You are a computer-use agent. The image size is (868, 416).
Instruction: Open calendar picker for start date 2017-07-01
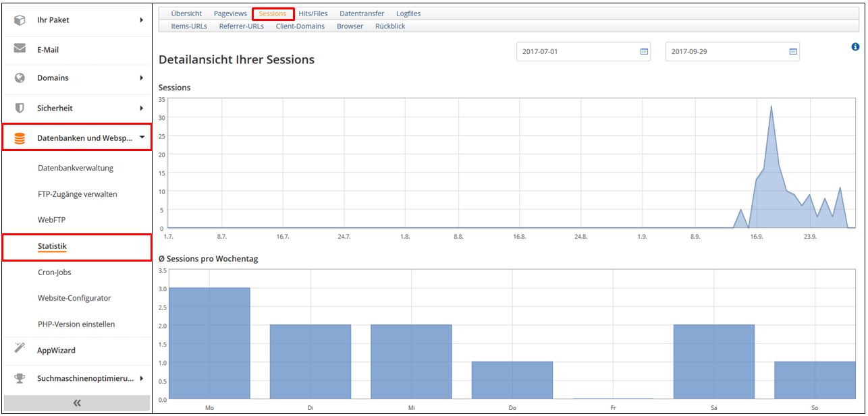tap(644, 52)
